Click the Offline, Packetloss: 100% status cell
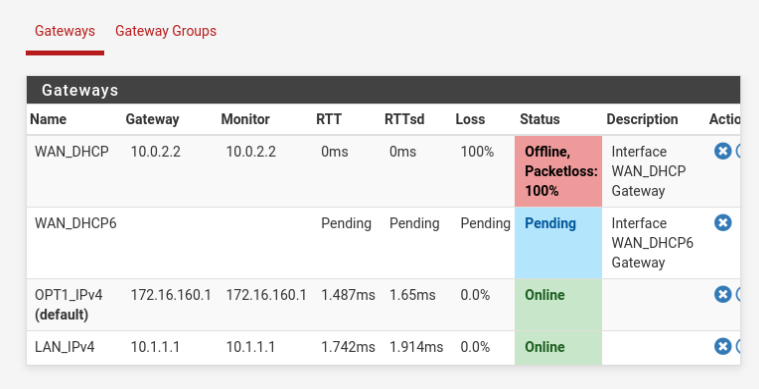759x389 pixels. coord(558,171)
